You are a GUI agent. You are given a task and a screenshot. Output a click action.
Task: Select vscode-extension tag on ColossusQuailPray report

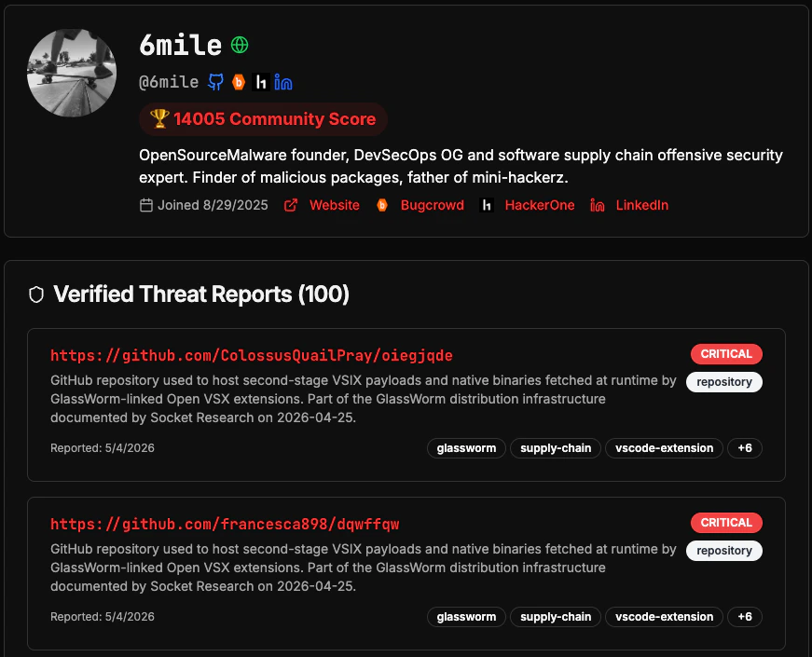click(x=664, y=448)
